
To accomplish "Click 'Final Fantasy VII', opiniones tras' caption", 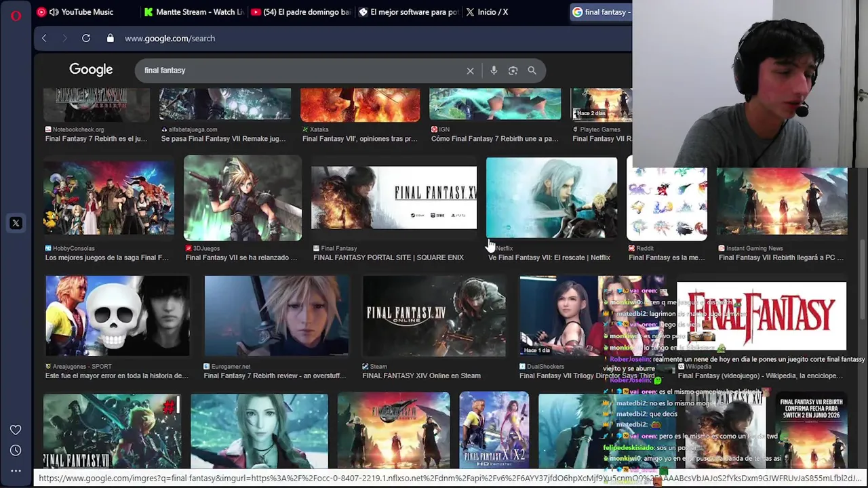I will [360, 139].
